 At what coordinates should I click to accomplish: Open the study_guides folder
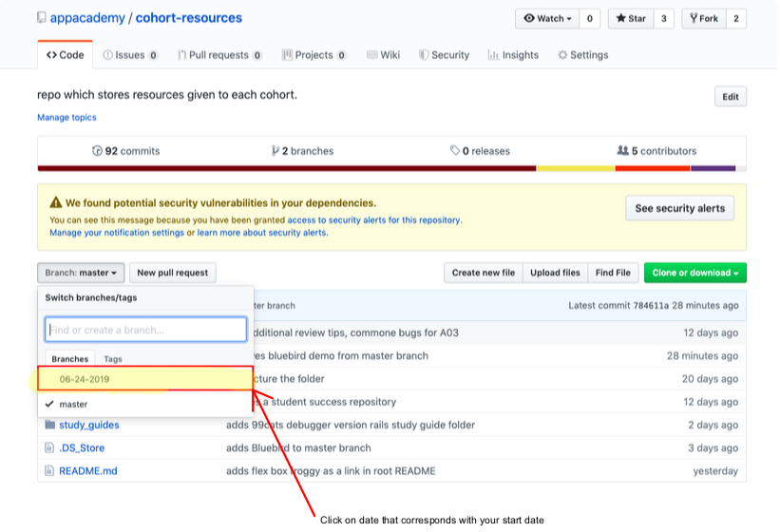pyautogui.click(x=89, y=425)
